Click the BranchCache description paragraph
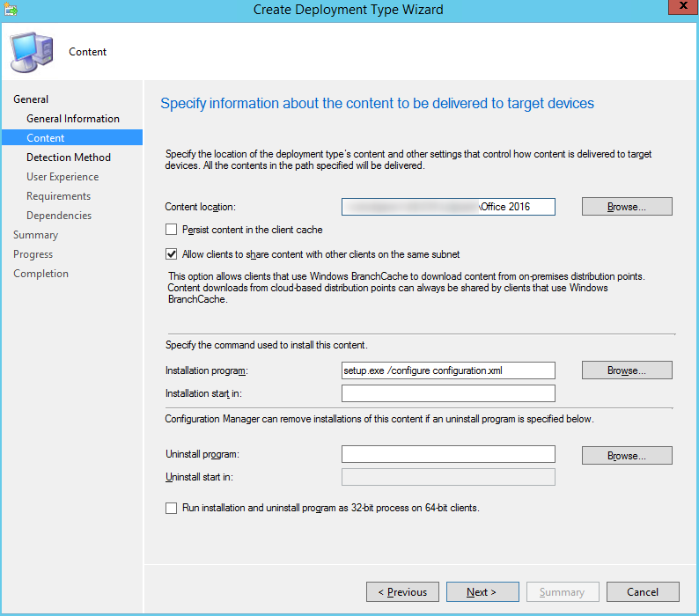 click(x=406, y=288)
